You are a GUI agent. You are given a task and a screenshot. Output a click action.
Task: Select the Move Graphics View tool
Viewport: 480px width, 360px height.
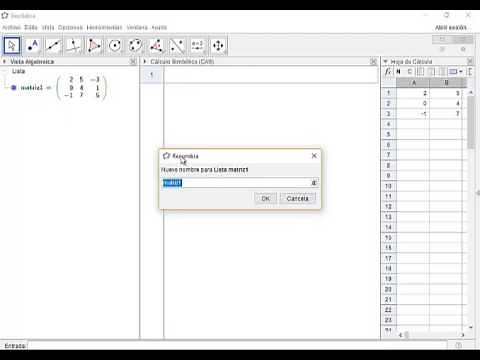pyautogui.click(x=218, y=46)
